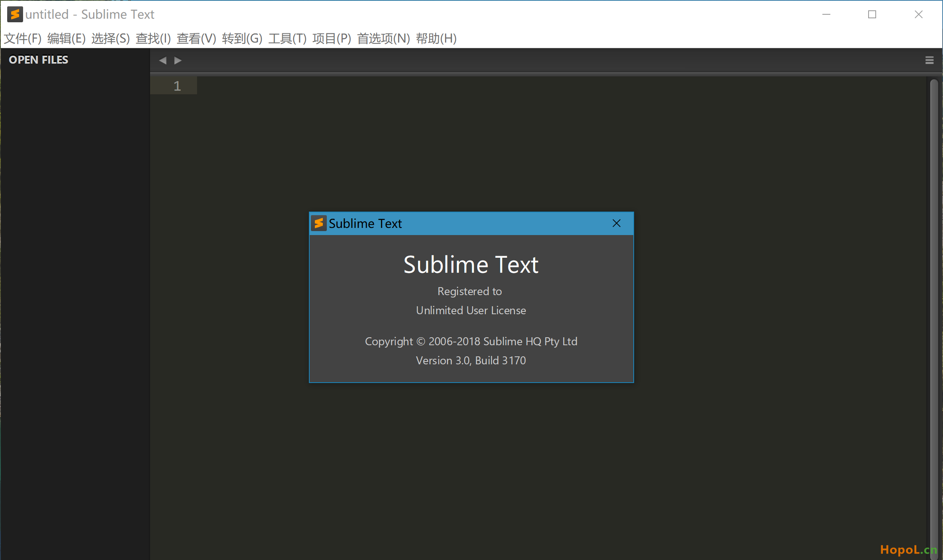943x560 pixels.
Task: Open the 工具(T) menu
Action: click(x=287, y=39)
